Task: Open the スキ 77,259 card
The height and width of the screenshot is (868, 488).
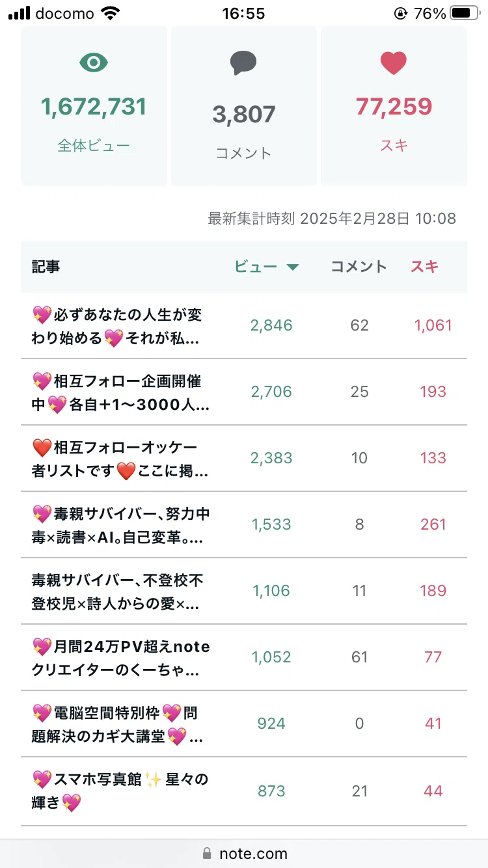Action: (x=394, y=106)
